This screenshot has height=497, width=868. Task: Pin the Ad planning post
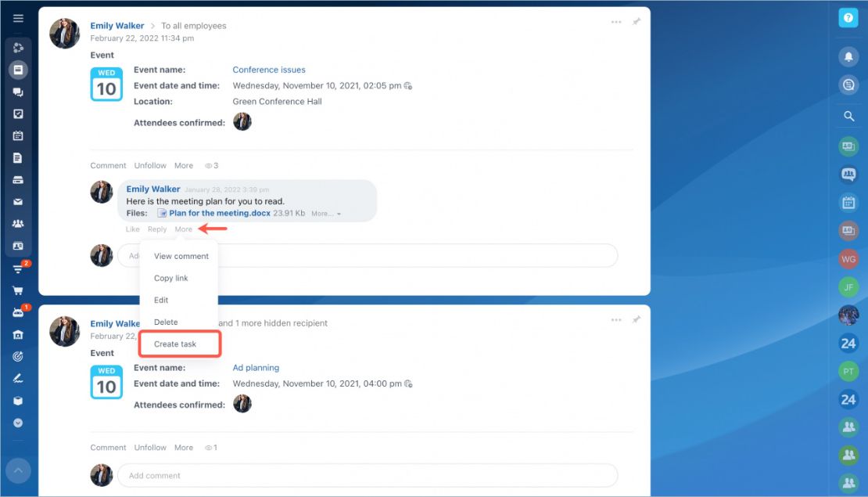(x=637, y=319)
